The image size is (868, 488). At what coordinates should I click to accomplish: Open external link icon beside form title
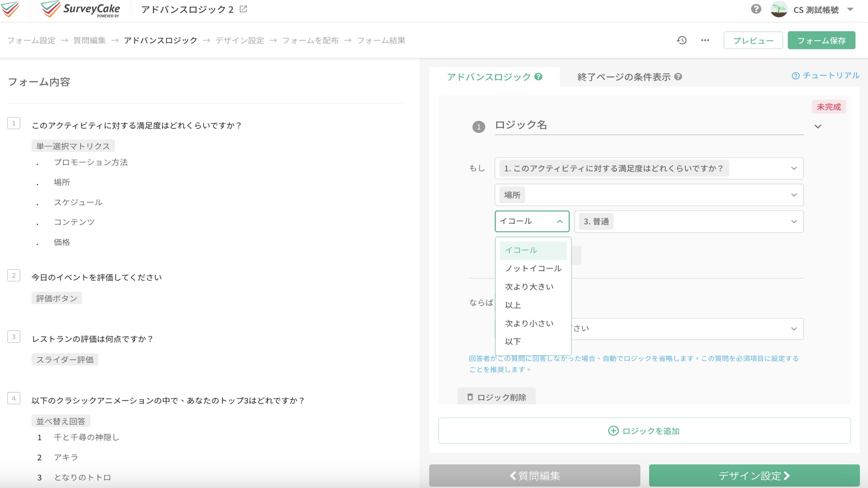[x=243, y=9]
